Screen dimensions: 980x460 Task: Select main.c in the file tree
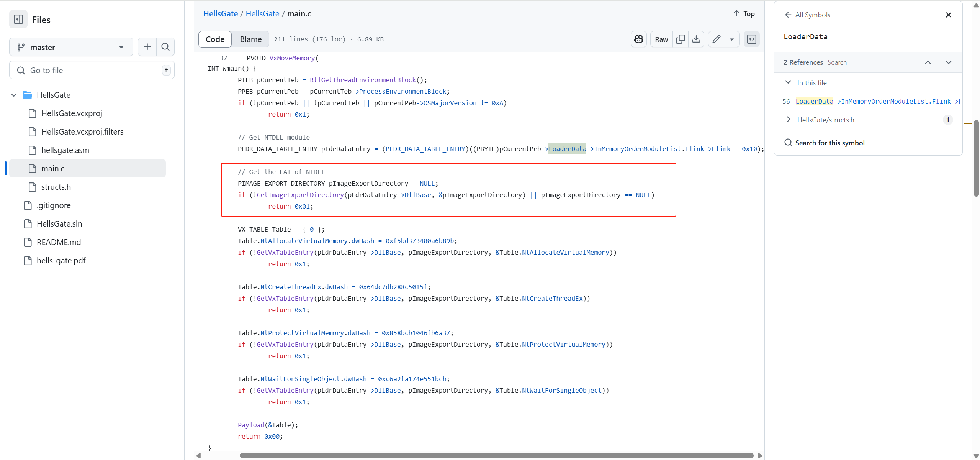[x=87, y=169]
